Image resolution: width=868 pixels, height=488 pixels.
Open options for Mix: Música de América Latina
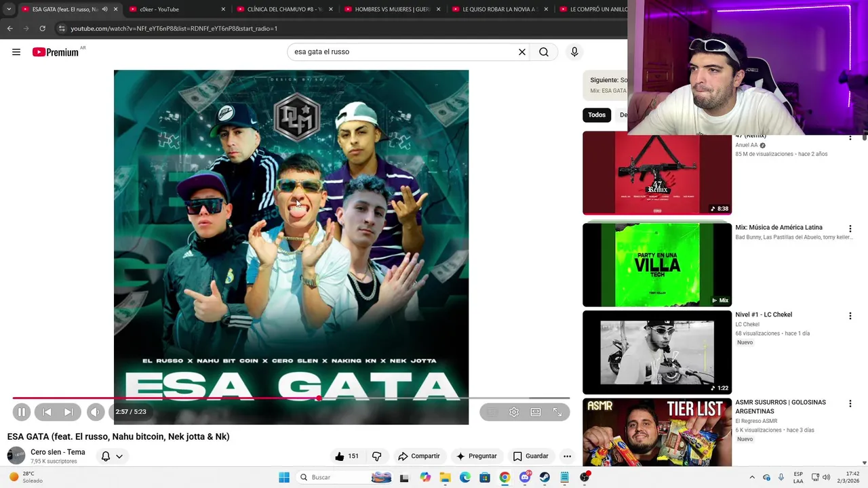[x=850, y=228]
